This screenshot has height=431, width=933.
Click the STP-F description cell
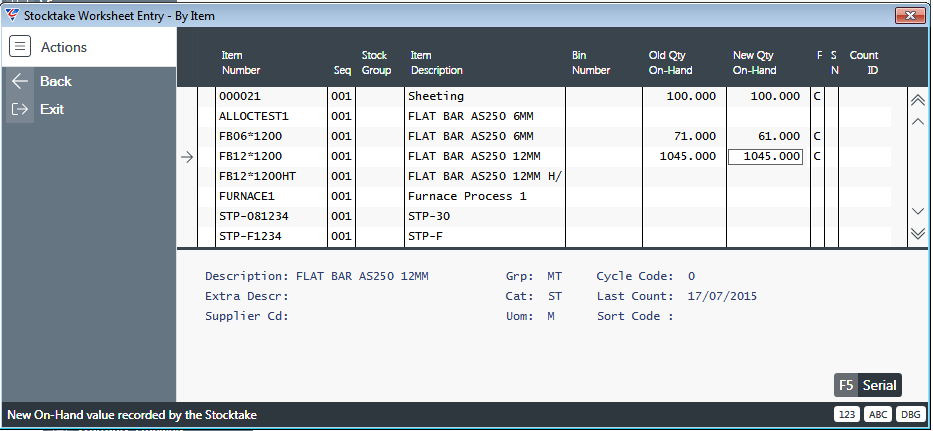425,236
